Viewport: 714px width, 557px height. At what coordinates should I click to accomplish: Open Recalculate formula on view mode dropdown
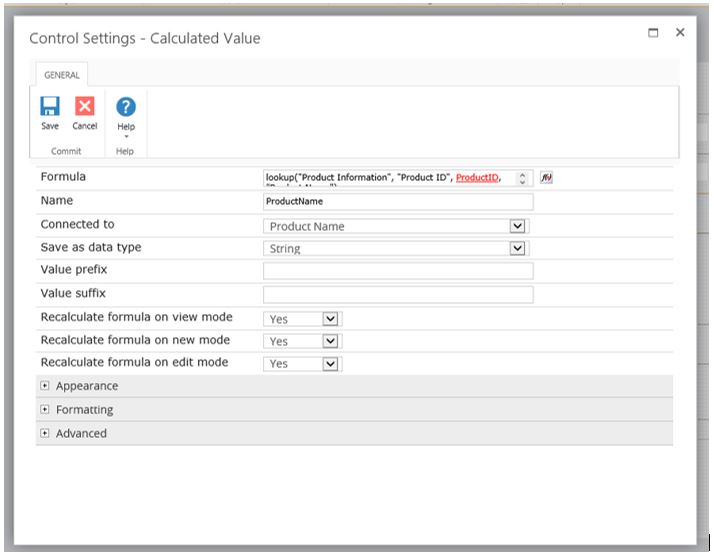302,319
